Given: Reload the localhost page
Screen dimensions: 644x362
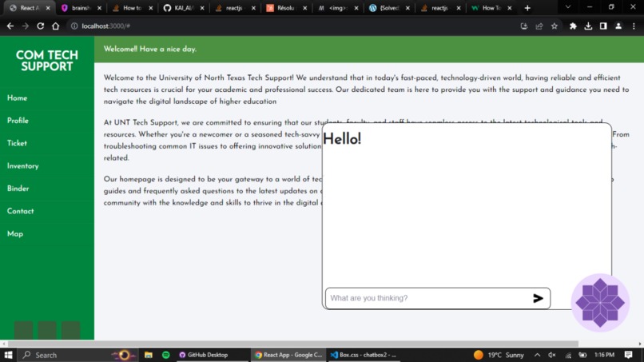Looking at the screenshot, I should pyautogui.click(x=40, y=26).
